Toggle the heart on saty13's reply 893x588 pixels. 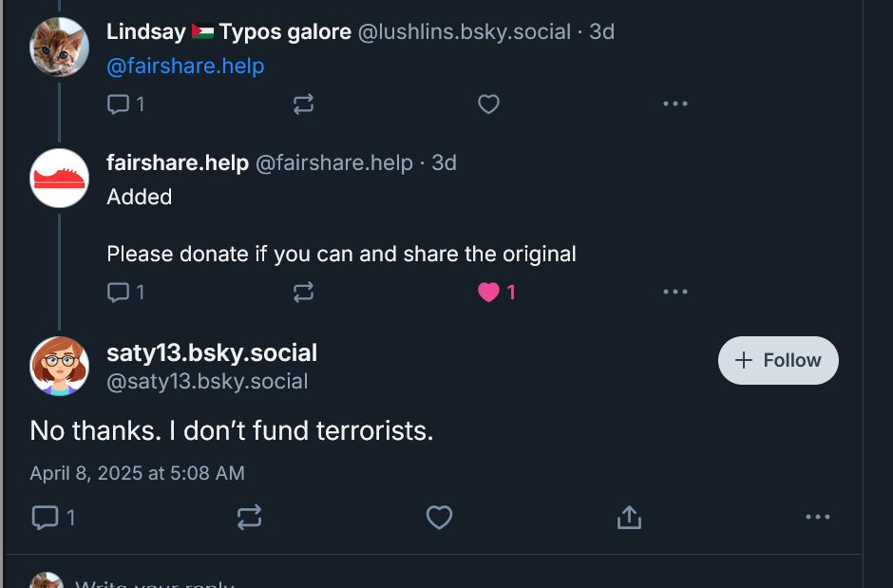click(x=439, y=518)
